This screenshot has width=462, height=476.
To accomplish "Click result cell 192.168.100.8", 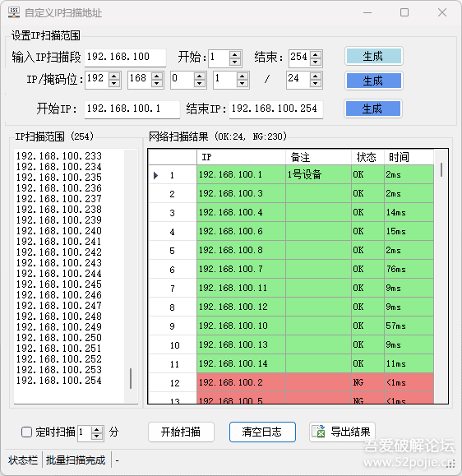I will point(241,250).
